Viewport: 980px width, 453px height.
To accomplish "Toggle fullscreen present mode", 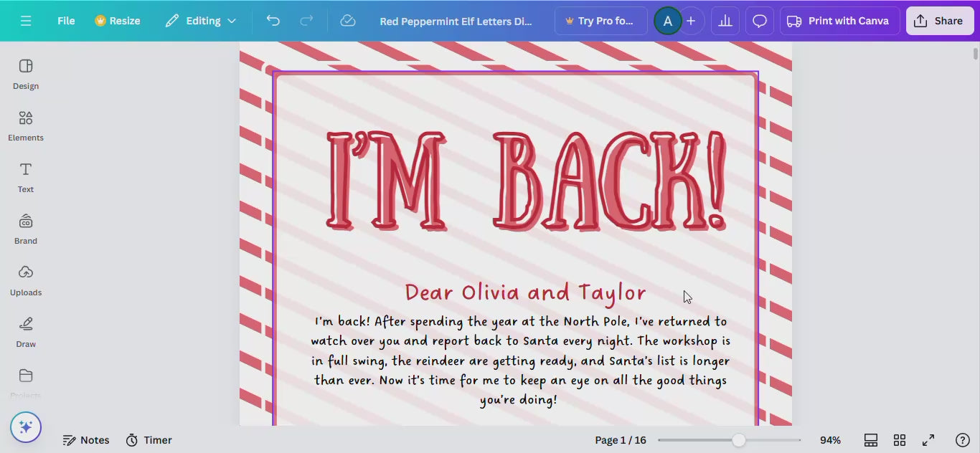I will pyautogui.click(x=928, y=440).
